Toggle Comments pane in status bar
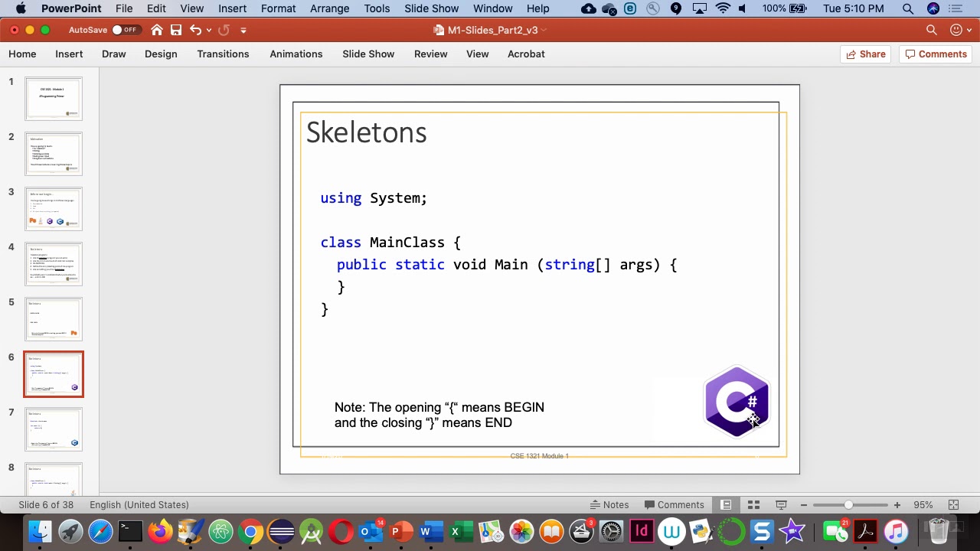The height and width of the screenshot is (551, 980). coord(675,504)
